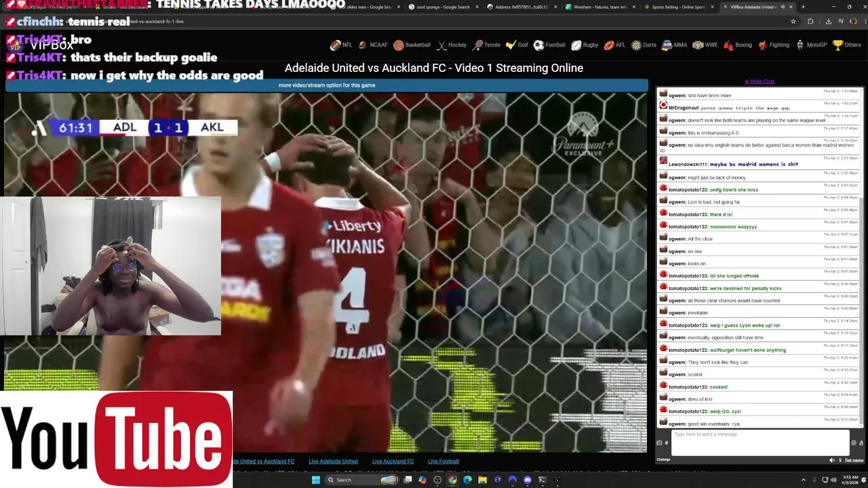Select the Golf category
The image size is (868, 488).
point(517,45)
